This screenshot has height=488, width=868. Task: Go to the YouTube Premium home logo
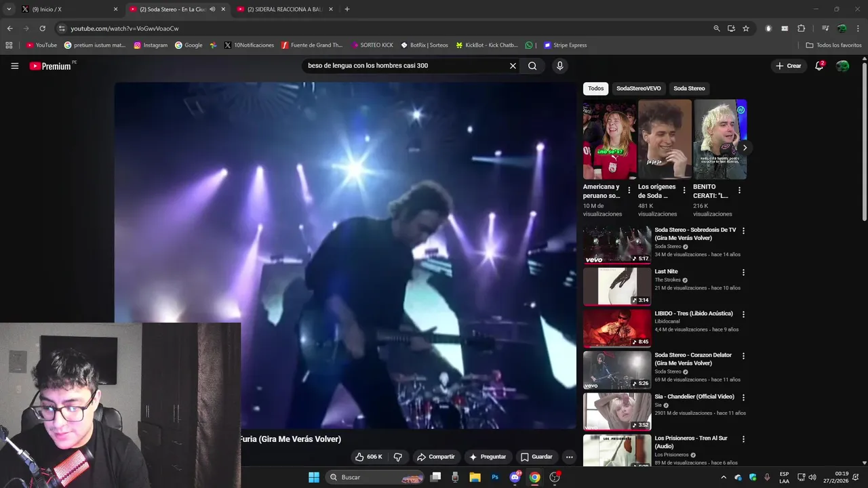(x=51, y=66)
